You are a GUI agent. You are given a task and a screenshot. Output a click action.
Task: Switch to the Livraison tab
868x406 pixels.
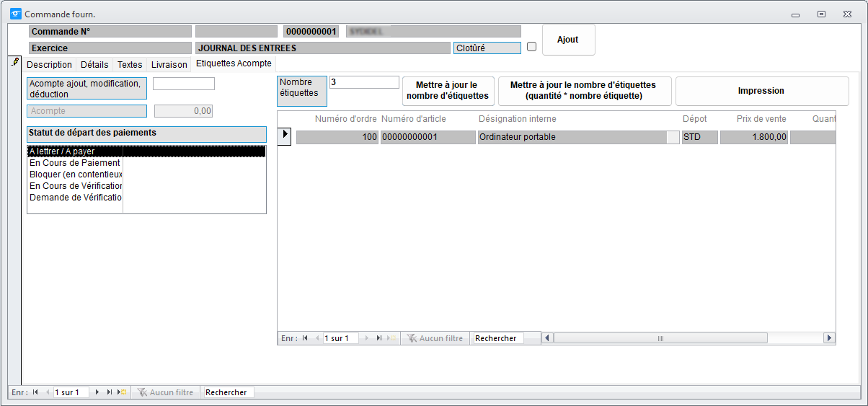pos(169,65)
